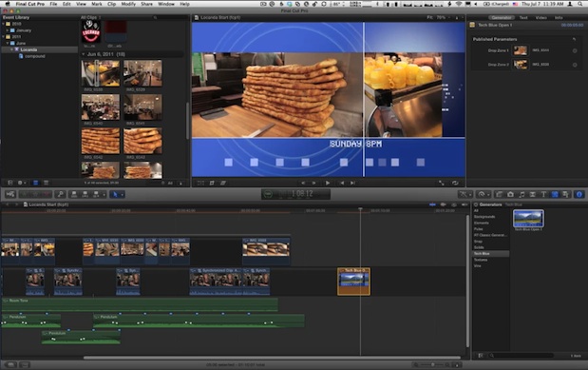Viewport: 588px width, 370px height.
Task: Collapse the Jun 6, 2011 clip group
Action: (84, 54)
